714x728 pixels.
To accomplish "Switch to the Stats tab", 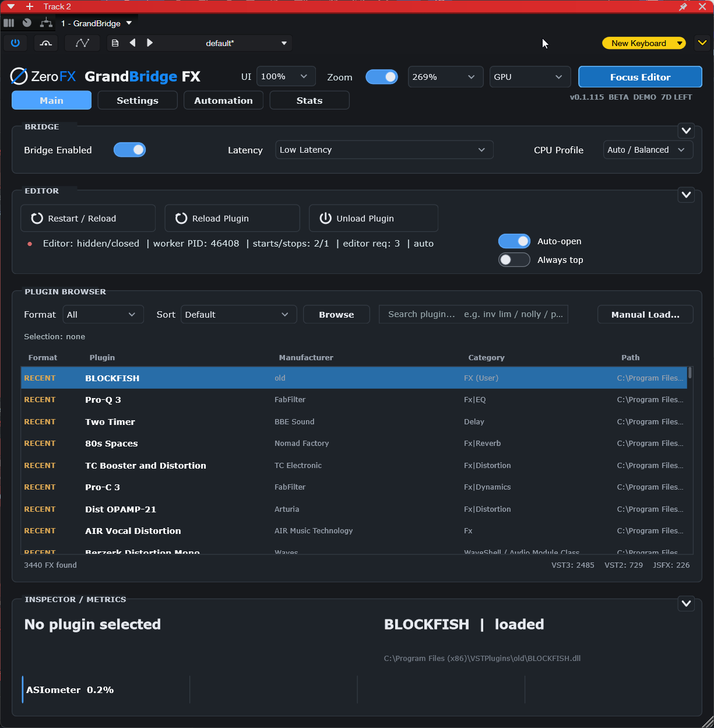I will 309,100.
